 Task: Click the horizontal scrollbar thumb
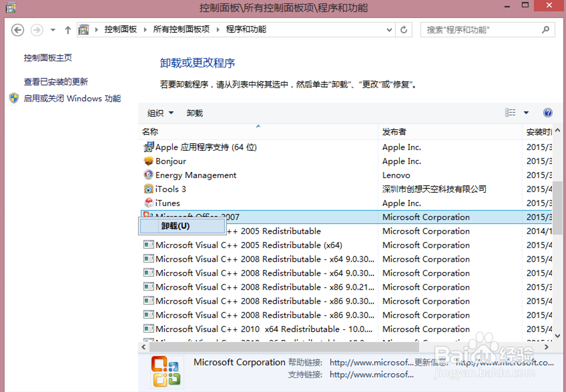[284, 347]
